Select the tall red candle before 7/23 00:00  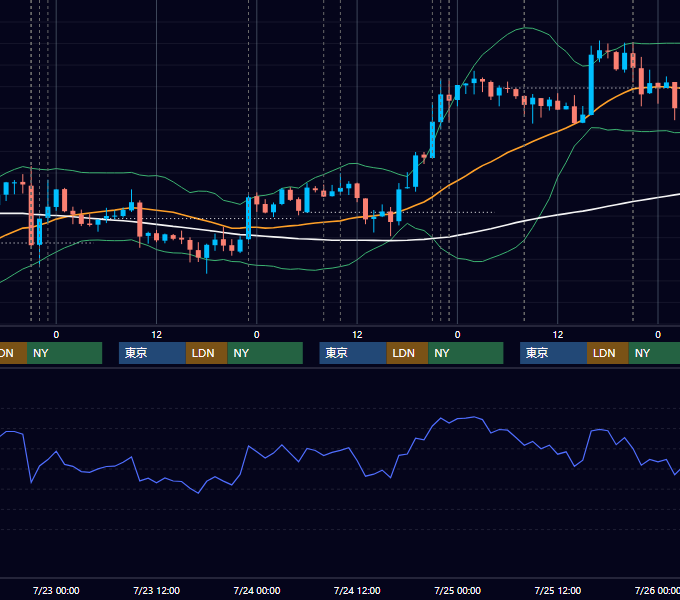click(31, 215)
